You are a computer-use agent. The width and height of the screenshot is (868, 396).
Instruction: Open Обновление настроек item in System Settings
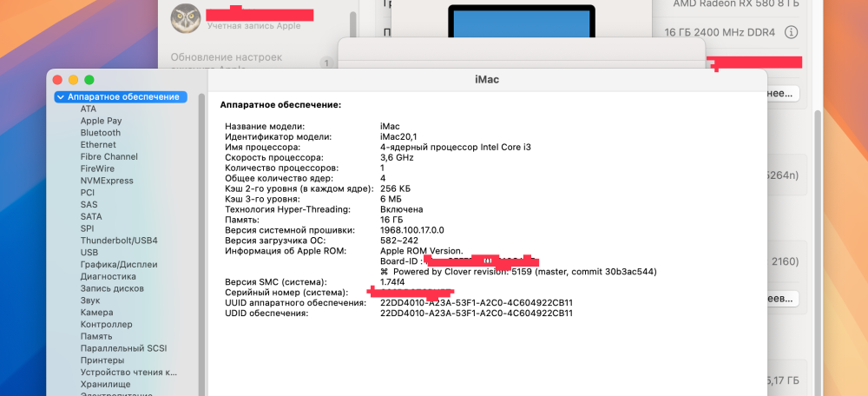point(227,57)
